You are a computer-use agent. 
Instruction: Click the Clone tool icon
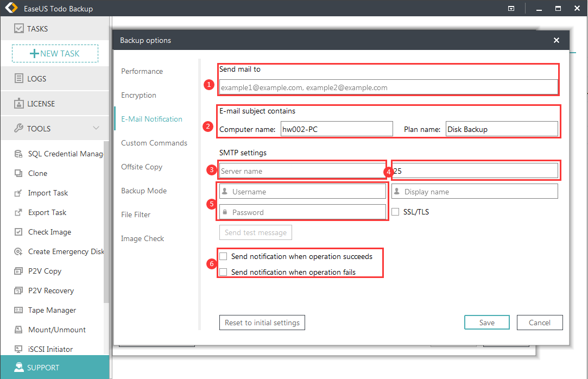(18, 173)
